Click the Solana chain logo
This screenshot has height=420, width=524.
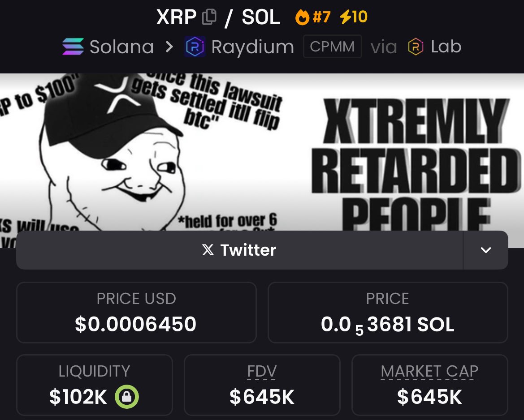pyautogui.click(x=73, y=47)
